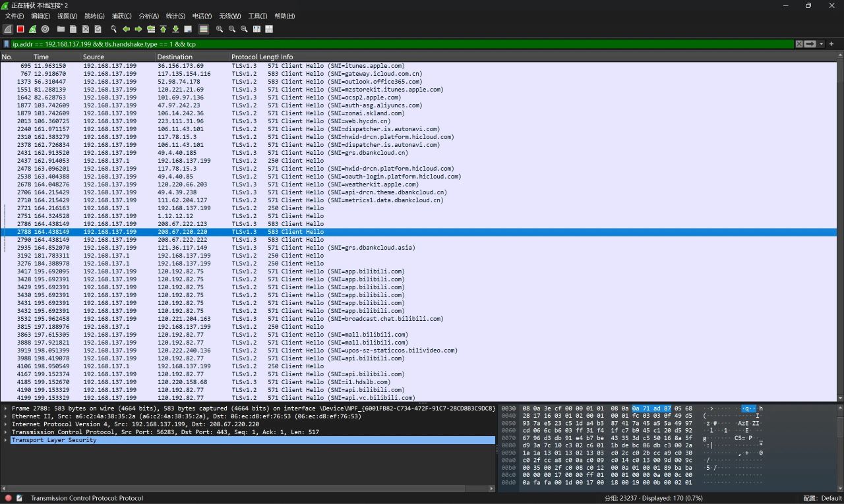Open the 跳转(G) menu

(94, 16)
